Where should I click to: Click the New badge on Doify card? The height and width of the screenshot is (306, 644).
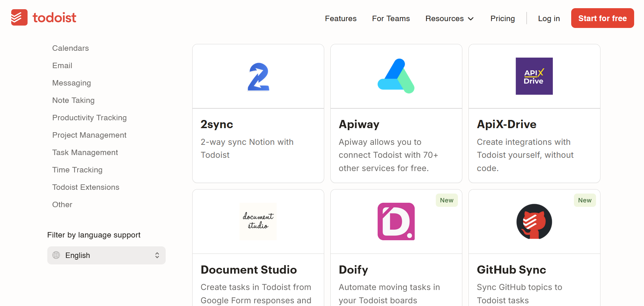447,200
